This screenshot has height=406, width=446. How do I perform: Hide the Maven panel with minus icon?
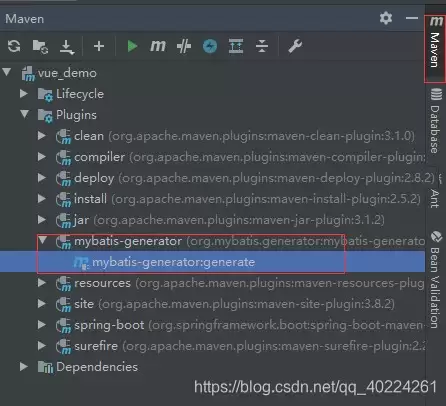pos(412,18)
